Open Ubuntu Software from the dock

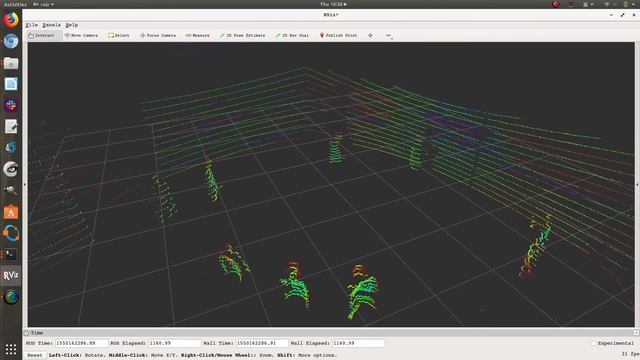click(11, 212)
